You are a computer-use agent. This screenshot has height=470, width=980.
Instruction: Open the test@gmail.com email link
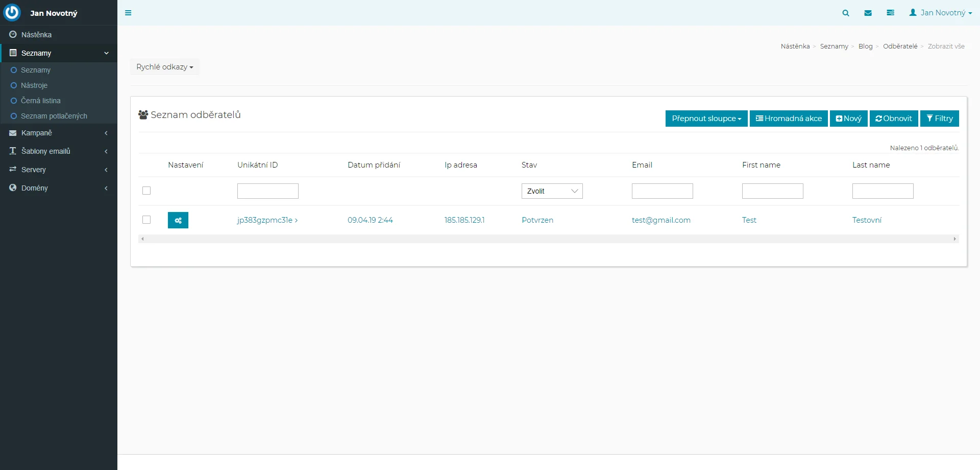coord(661,220)
